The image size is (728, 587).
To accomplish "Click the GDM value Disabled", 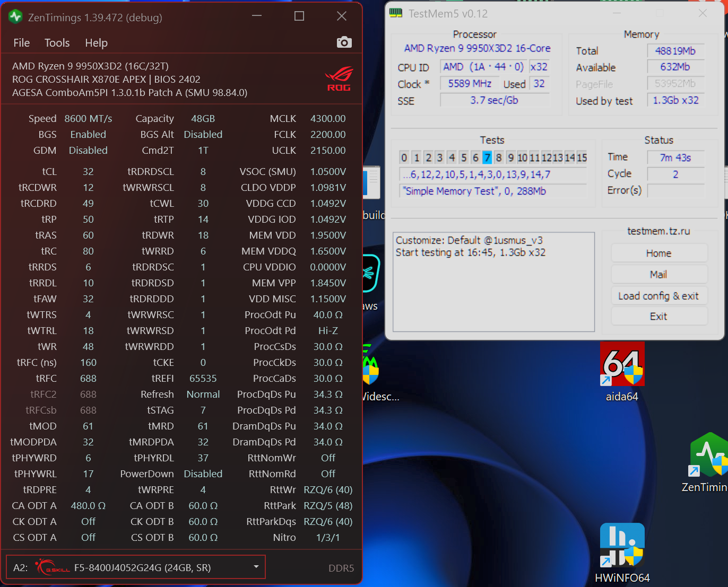I will 88,151.
